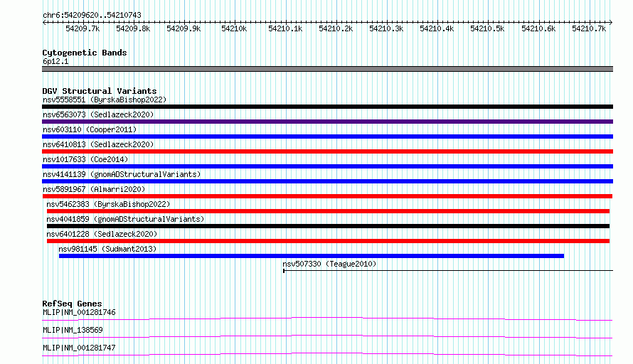This screenshot has width=633, height=364.
Task: Select the red nsv5462383 variant bar
Action: pos(328,211)
